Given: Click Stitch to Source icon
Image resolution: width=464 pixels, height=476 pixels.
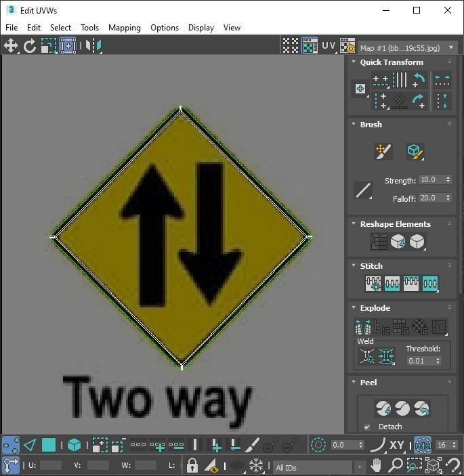Looking at the screenshot, I should [411, 284].
